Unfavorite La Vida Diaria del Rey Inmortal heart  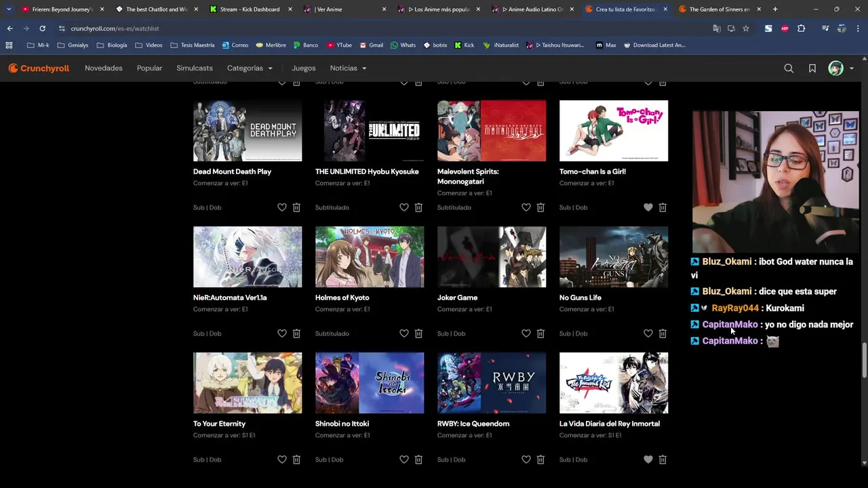click(x=648, y=460)
